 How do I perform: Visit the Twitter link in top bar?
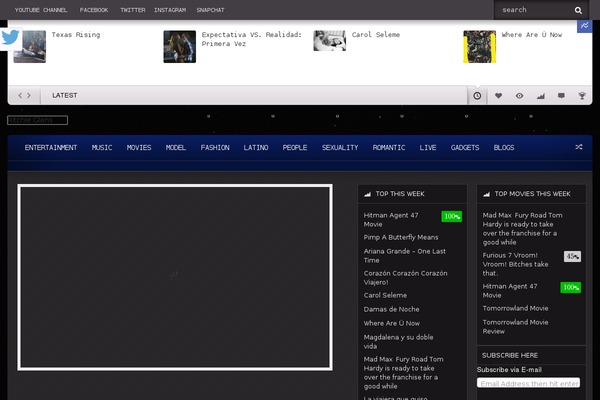point(133,10)
